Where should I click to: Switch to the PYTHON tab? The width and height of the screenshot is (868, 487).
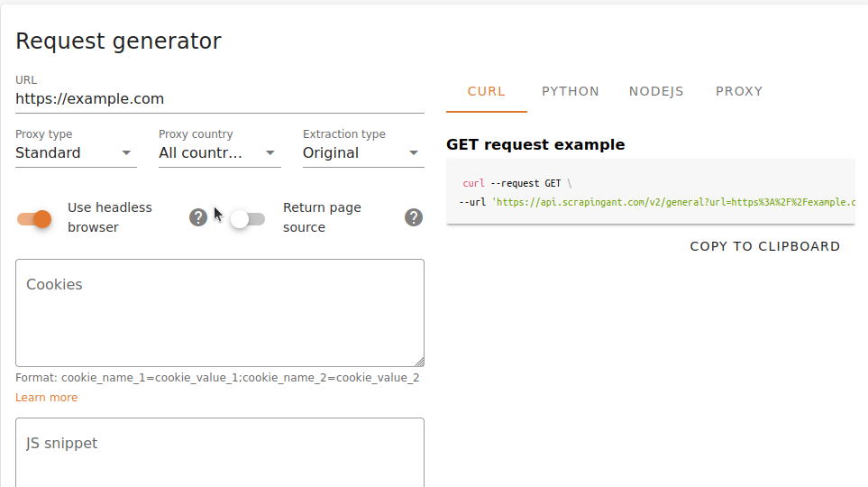tap(571, 91)
